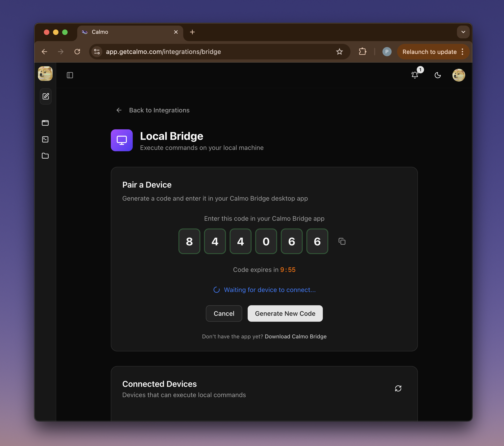Open the tab search chevron
504x446 pixels.
point(463,32)
